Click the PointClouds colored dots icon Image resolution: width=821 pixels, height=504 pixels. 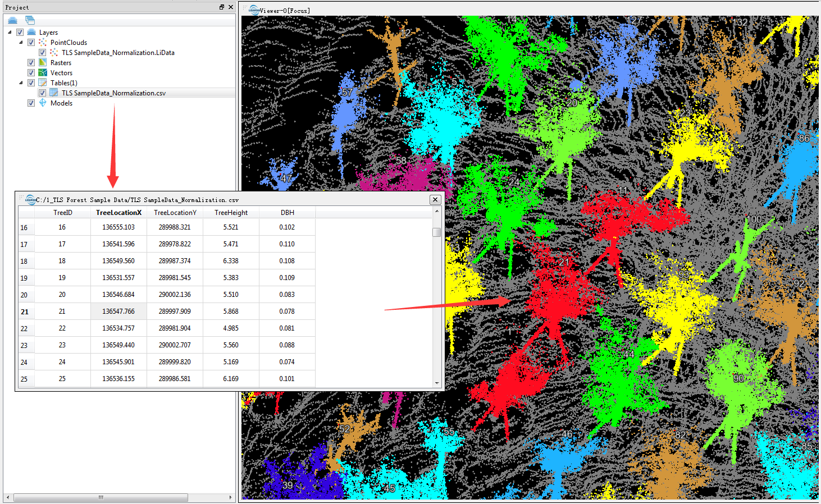43,42
